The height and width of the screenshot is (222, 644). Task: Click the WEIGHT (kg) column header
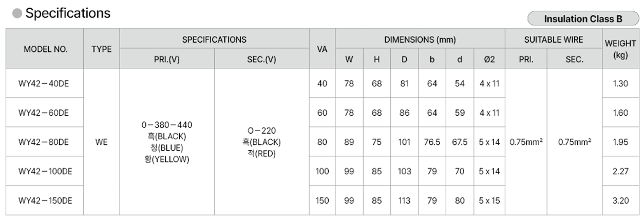click(x=620, y=49)
